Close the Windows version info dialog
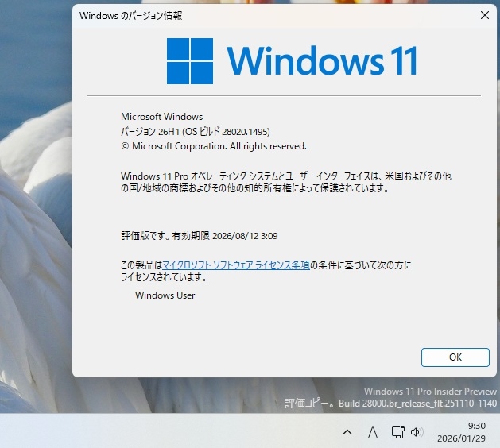The height and width of the screenshot is (448, 500). click(485, 15)
